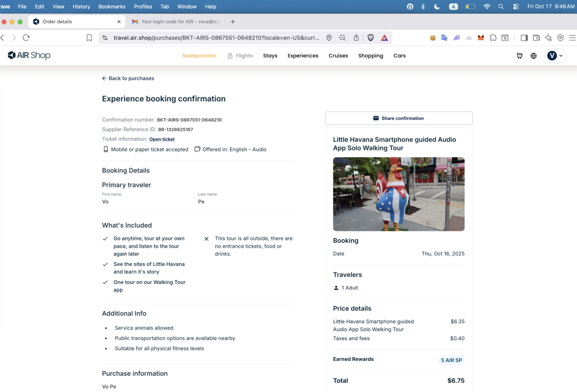This screenshot has width=577, height=392.
Task: Toggle the browser sidebar panel
Action: (523, 38)
